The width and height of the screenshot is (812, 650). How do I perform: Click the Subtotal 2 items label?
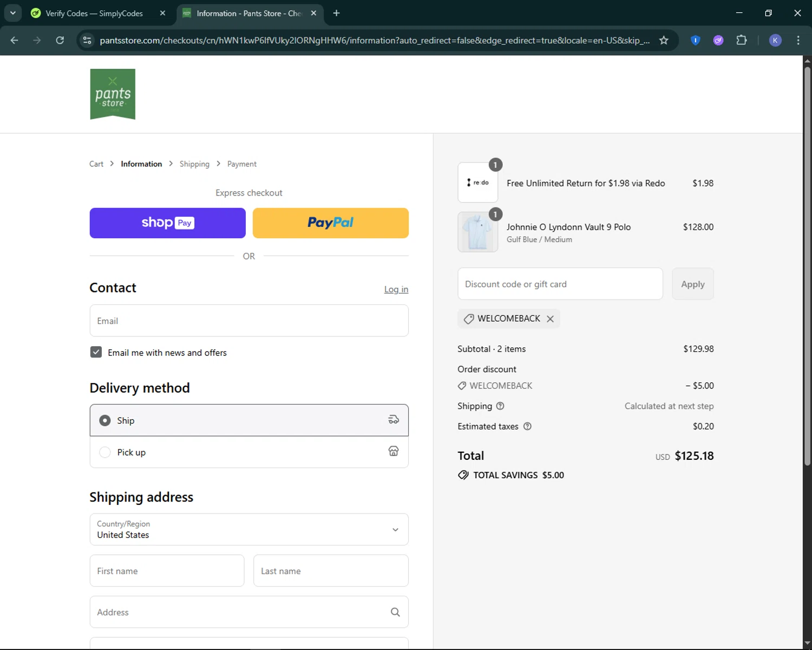pyautogui.click(x=492, y=349)
